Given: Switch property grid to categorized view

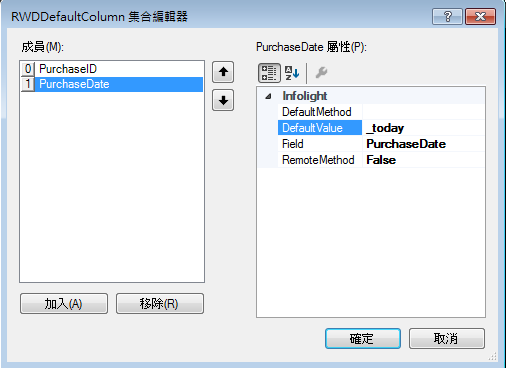Looking at the screenshot, I should point(269,73).
